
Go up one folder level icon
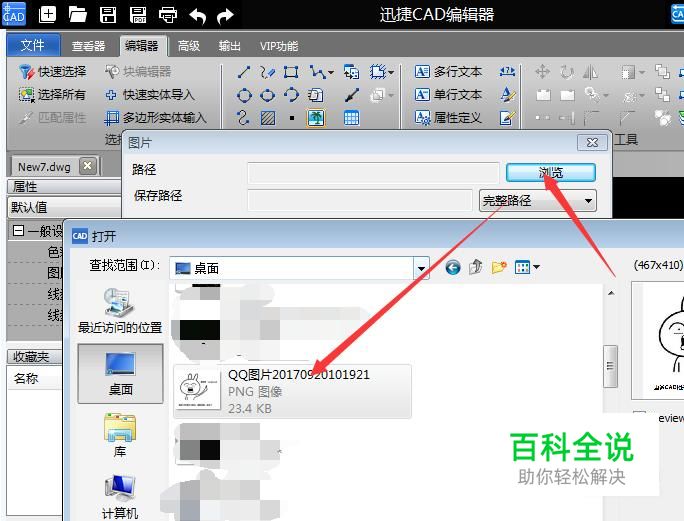[476, 267]
